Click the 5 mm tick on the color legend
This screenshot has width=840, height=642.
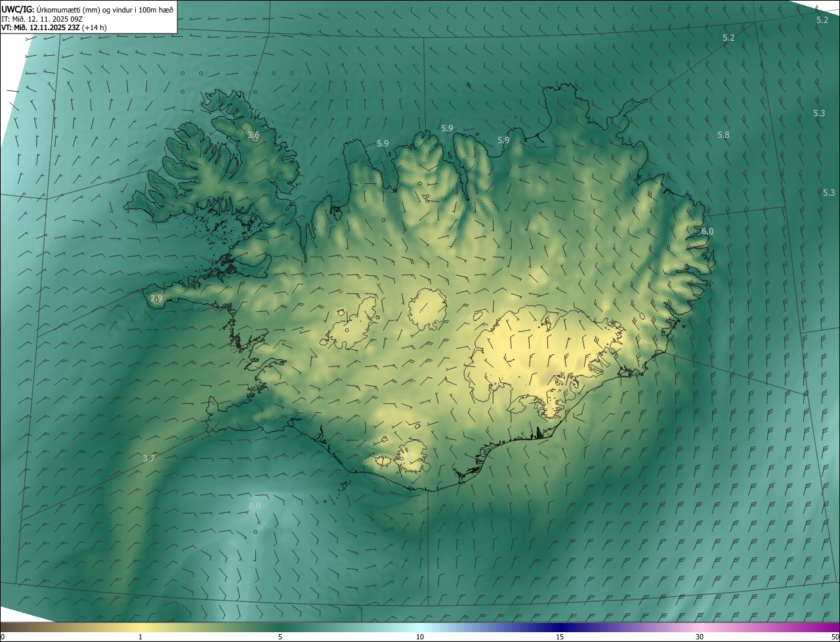[x=280, y=637]
